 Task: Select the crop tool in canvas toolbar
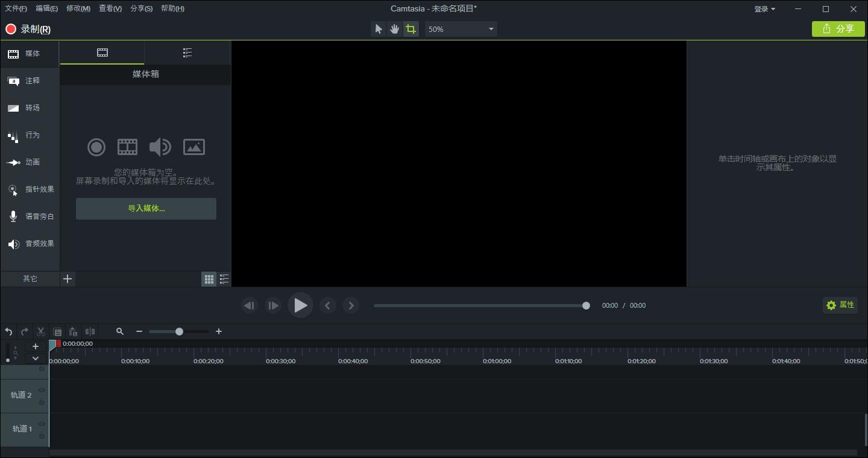410,29
